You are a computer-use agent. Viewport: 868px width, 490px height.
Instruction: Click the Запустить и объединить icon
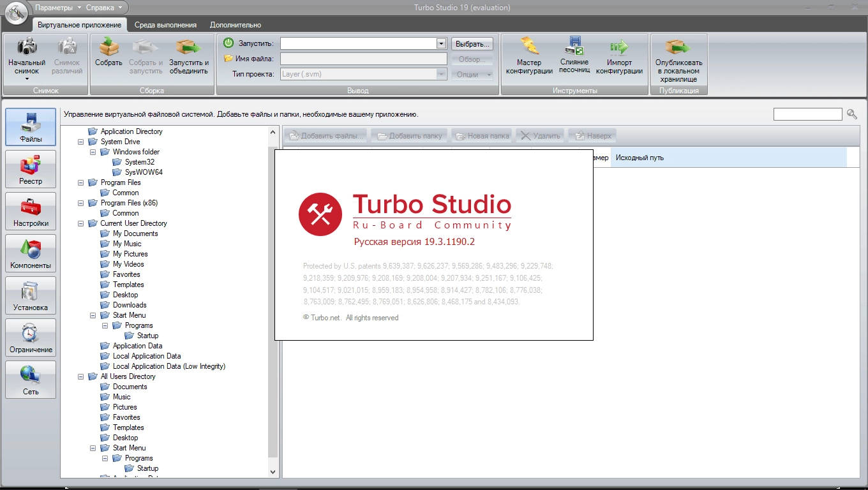point(189,47)
